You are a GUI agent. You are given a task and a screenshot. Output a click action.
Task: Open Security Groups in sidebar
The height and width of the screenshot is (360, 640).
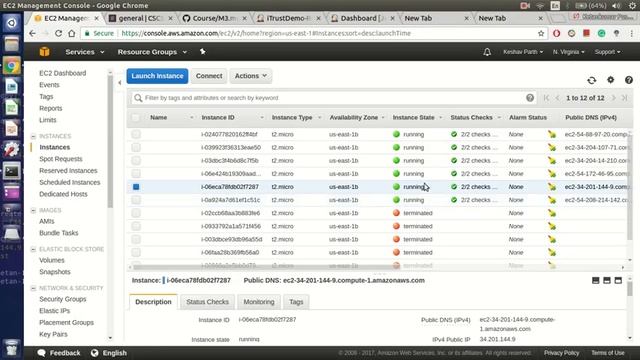(x=62, y=299)
